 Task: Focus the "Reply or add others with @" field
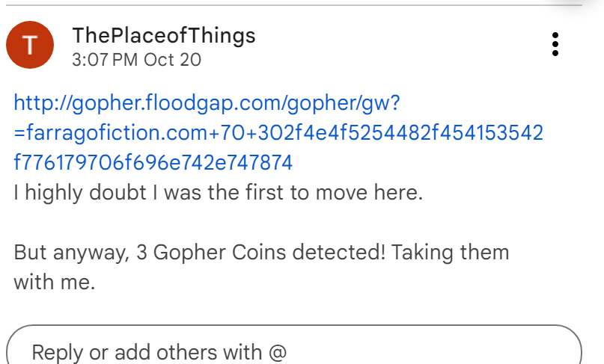293,351
